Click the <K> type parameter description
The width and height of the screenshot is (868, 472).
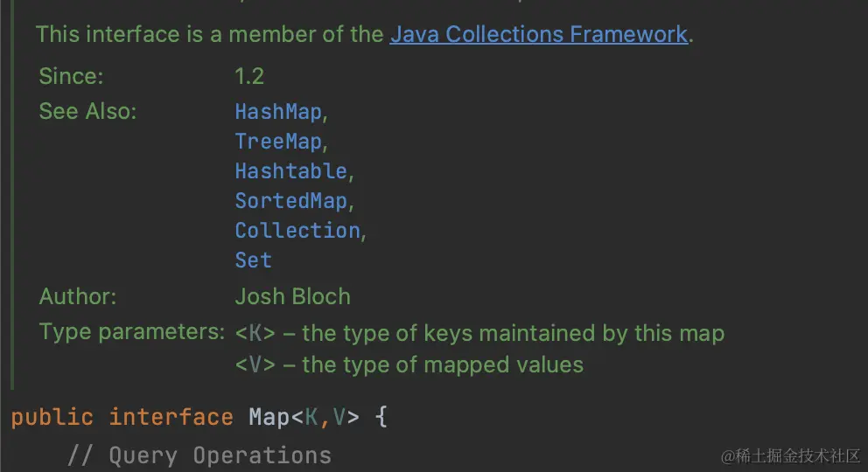point(479,333)
